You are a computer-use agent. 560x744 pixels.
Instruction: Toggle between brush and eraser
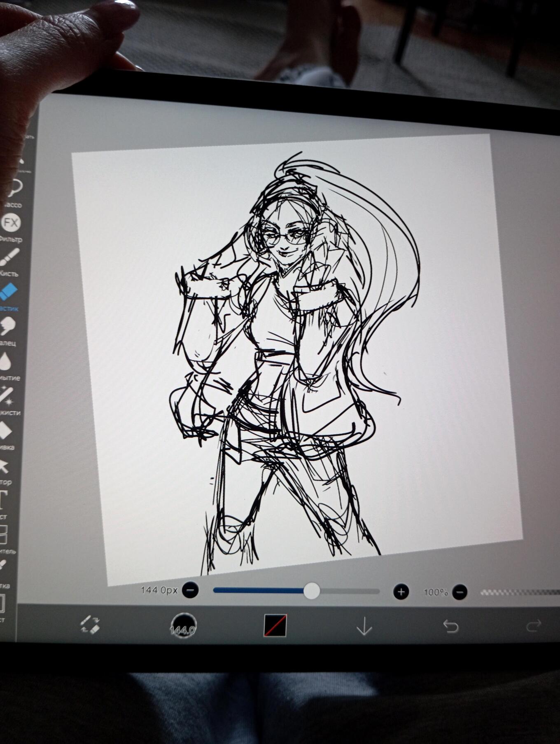[90, 625]
